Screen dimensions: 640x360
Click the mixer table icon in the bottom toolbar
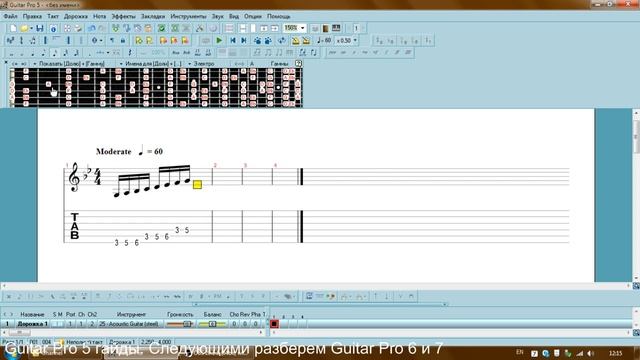click(309, 296)
